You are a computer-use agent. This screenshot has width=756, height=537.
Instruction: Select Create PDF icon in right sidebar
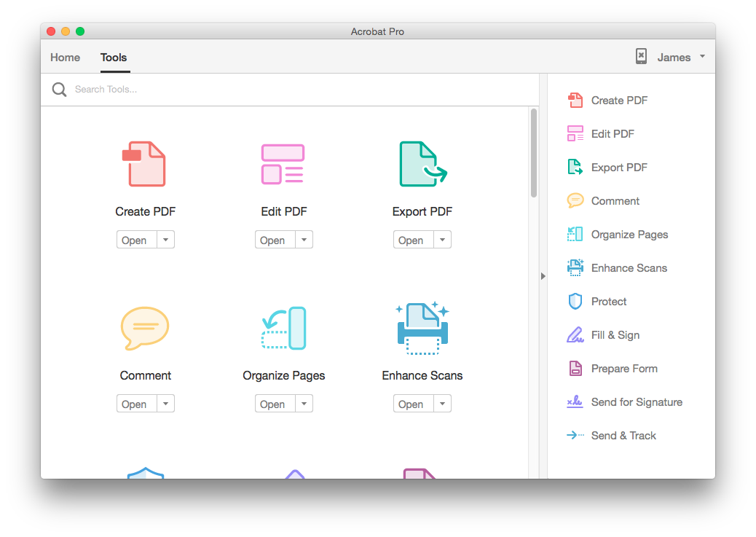coord(575,101)
